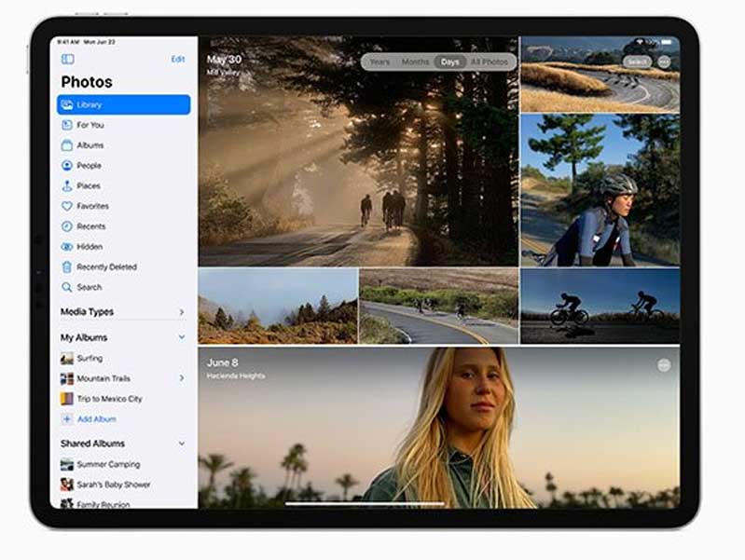Viewport: 745px width, 560px height.
Task: Toggle the sidebar panel icon
Action: coord(67,59)
